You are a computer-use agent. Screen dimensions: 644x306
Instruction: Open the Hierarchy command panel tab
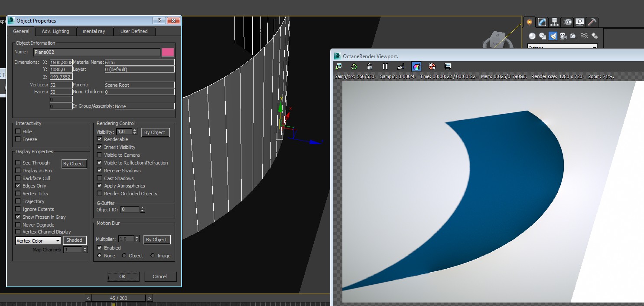554,22
